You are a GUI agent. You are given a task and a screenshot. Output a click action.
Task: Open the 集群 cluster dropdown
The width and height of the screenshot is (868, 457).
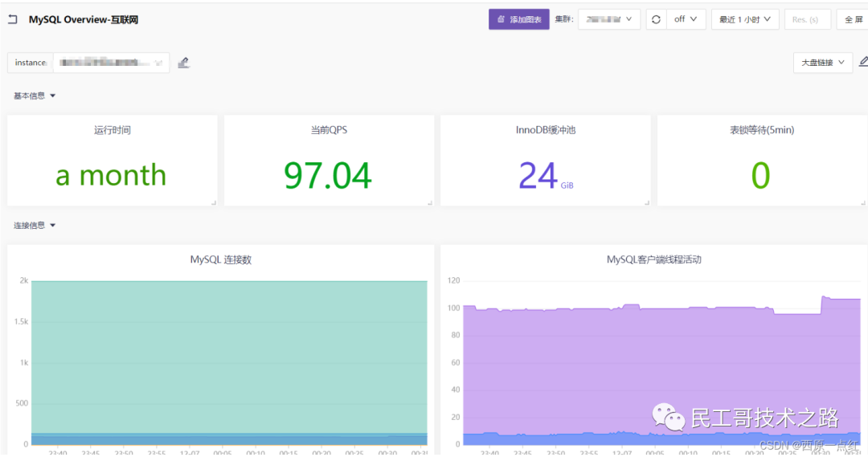(609, 19)
